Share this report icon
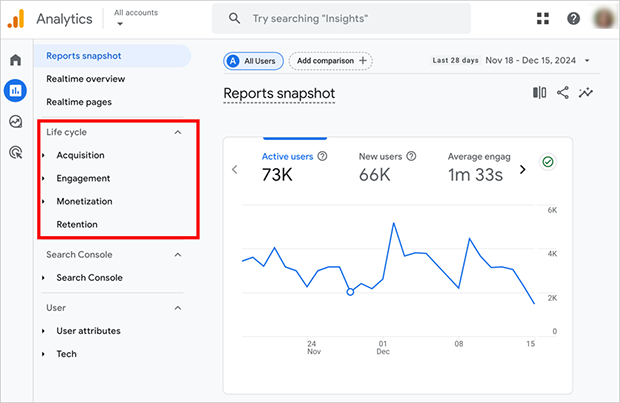 pyautogui.click(x=563, y=93)
